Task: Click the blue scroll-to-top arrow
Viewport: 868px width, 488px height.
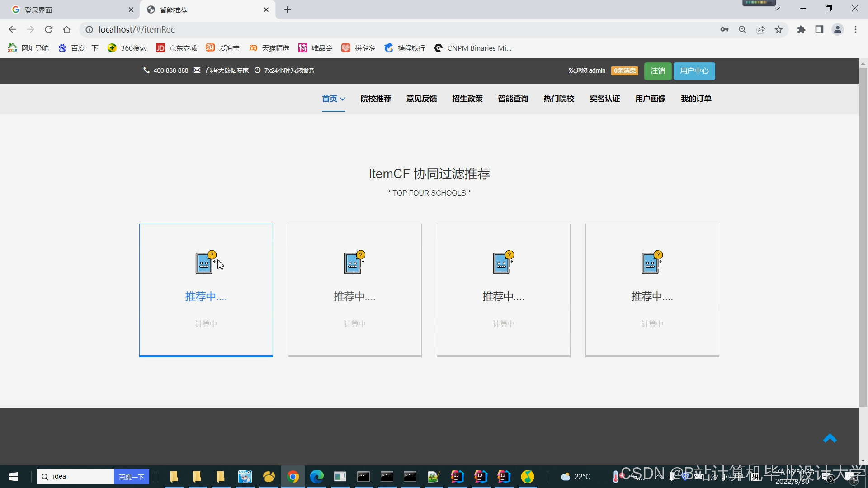Action: coord(830,438)
